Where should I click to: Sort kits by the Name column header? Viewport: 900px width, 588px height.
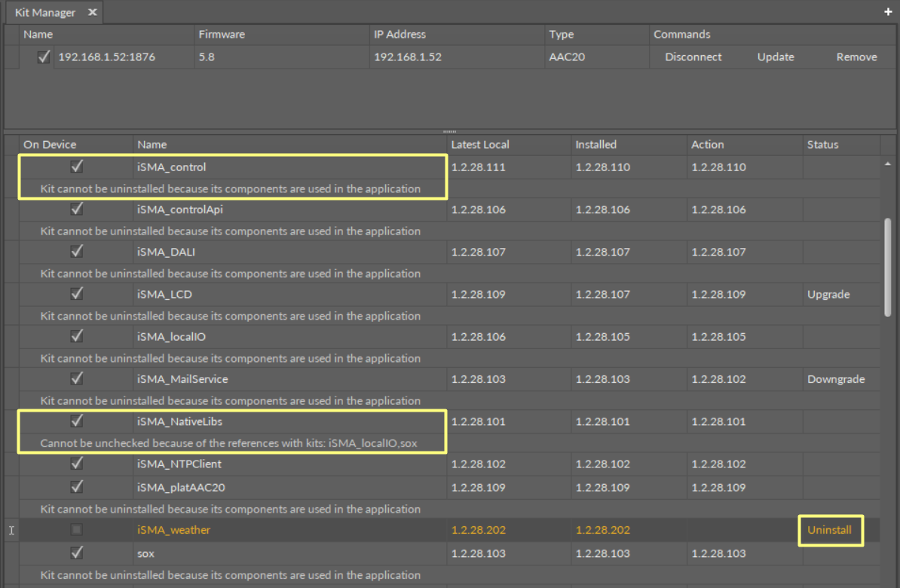click(152, 145)
